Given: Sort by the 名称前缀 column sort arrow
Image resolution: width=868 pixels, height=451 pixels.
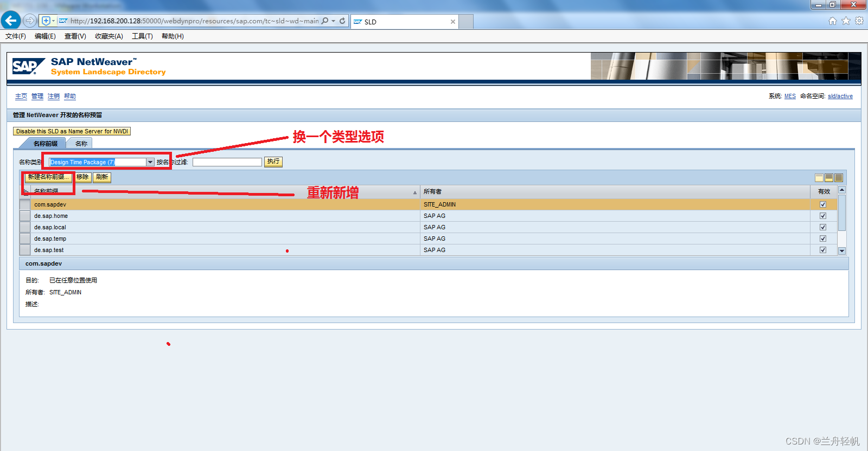Looking at the screenshot, I should [415, 192].
